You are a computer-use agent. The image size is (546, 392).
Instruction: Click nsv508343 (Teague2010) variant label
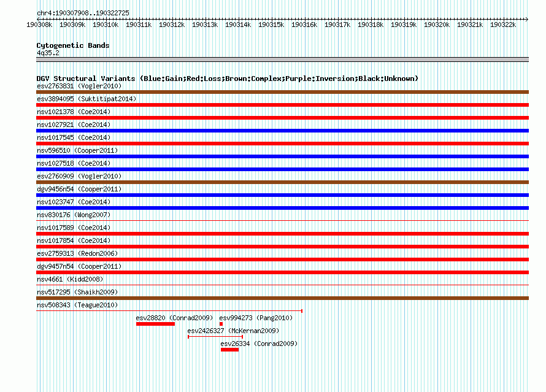(77, 305)
